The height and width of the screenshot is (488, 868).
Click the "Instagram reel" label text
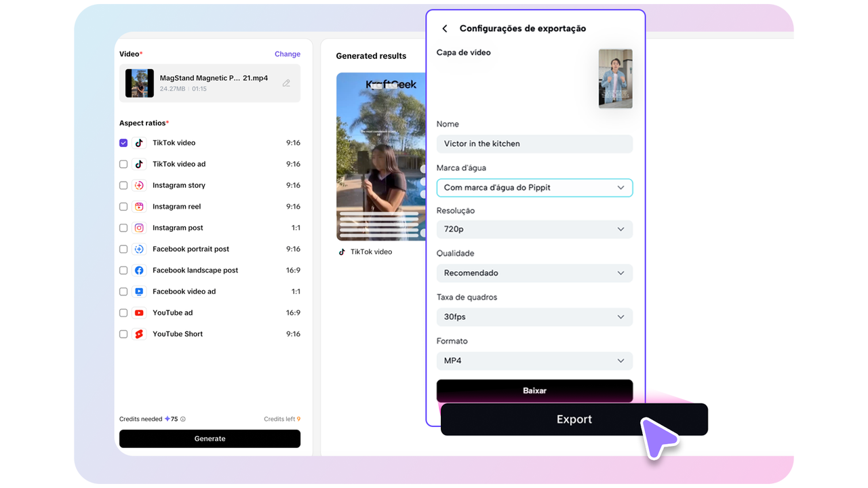[176, 207]
